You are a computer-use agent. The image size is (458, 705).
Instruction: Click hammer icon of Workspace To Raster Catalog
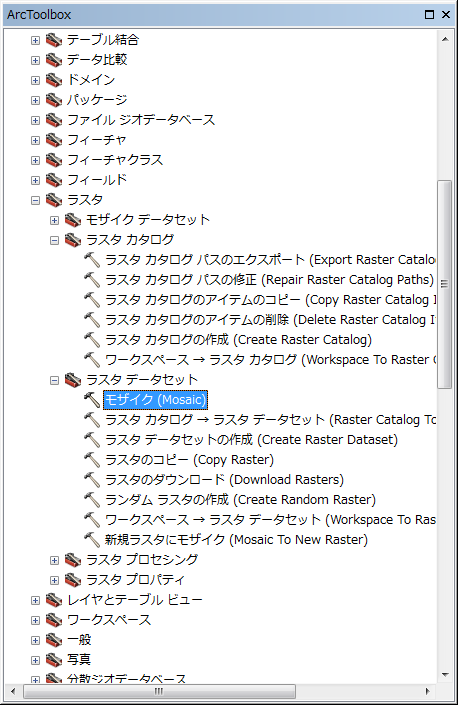point(92,360)
